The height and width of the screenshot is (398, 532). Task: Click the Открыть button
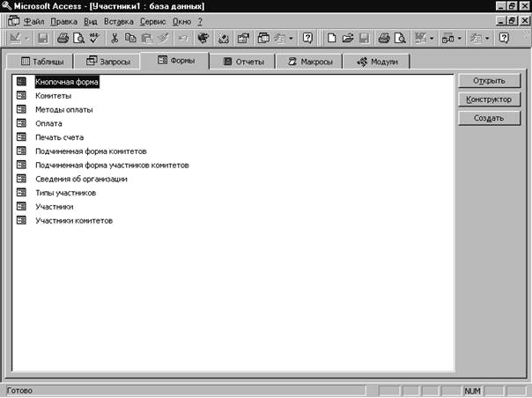[489, 81]
